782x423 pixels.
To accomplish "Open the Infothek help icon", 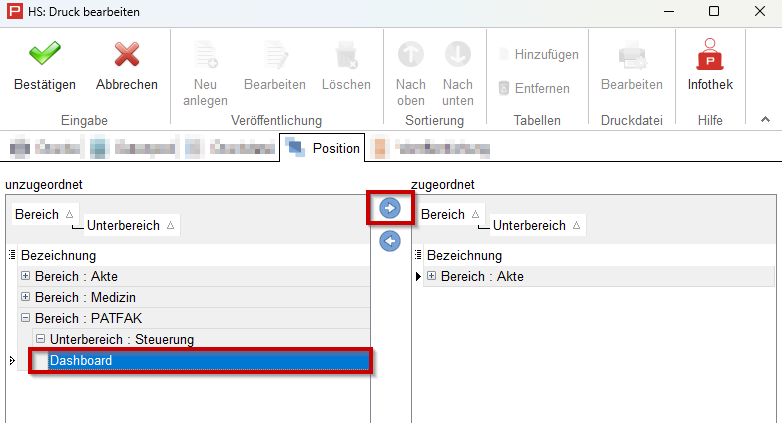I will (x=710, y=55).
